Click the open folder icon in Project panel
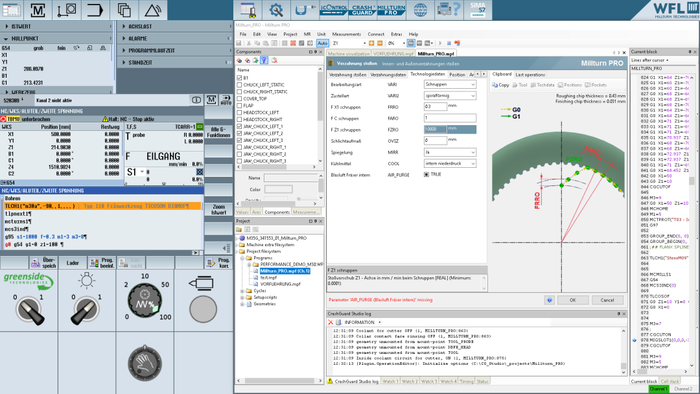Screen dimensions: 700x394 (239, 229)
